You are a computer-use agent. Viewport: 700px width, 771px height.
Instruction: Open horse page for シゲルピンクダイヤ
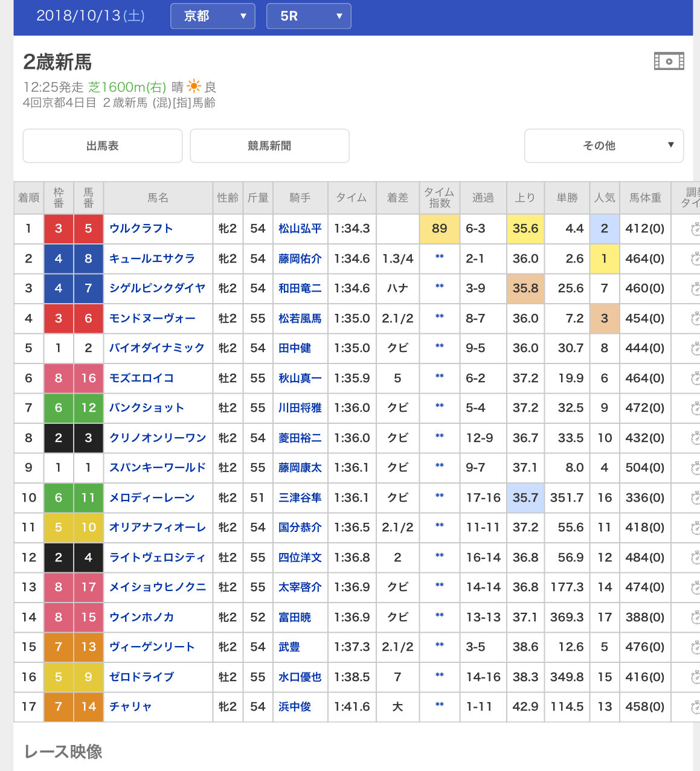(x=157, y=289)
